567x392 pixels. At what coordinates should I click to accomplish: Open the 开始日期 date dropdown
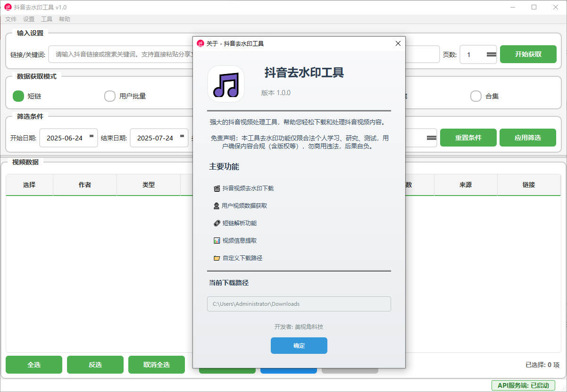coord(92,136)
